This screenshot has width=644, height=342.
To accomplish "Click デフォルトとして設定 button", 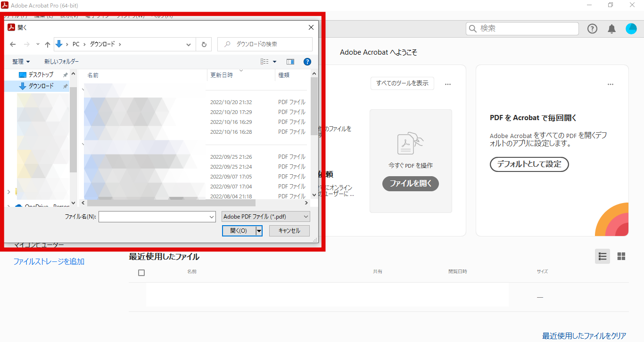I will 529,164.
